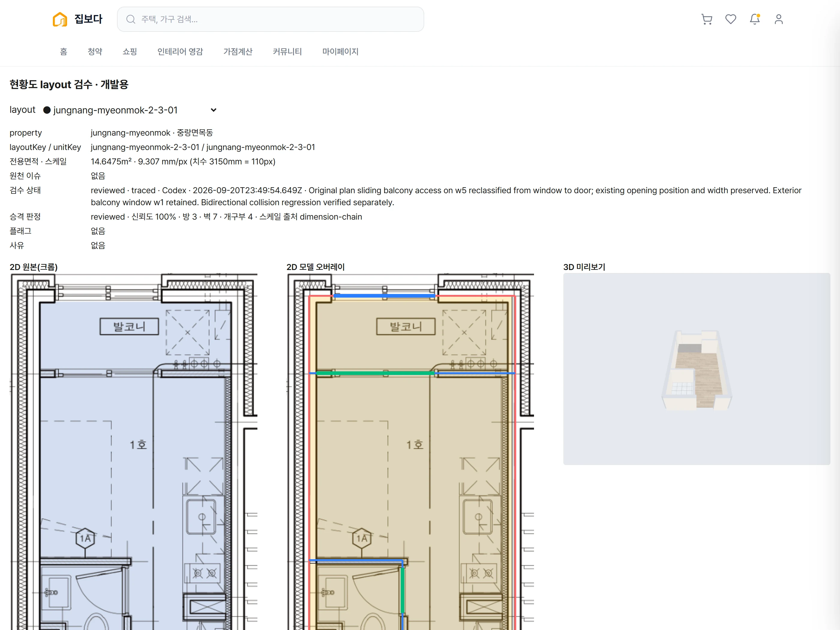
Task: Click the 집보다 house logo icon
Action: [x=60, y=19]
